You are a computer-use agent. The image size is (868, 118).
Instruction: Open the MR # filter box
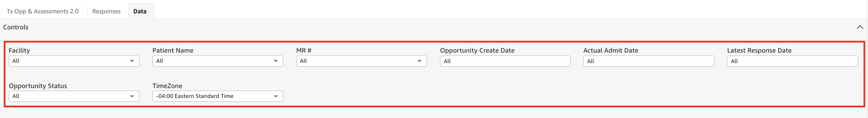tap(356, 61)
